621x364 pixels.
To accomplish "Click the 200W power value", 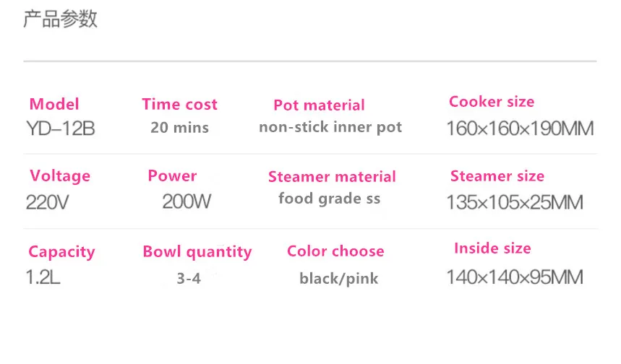I will [x=187, y=201].
